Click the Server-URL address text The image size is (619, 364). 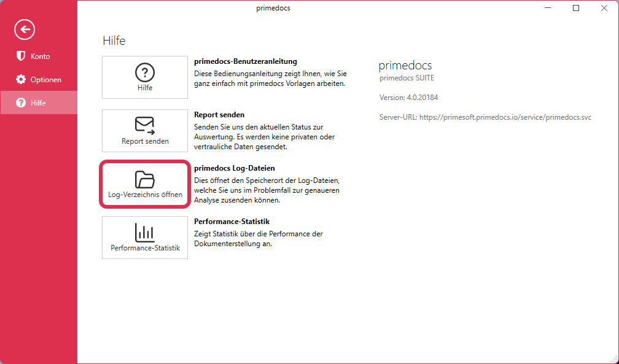pos(485,117)
